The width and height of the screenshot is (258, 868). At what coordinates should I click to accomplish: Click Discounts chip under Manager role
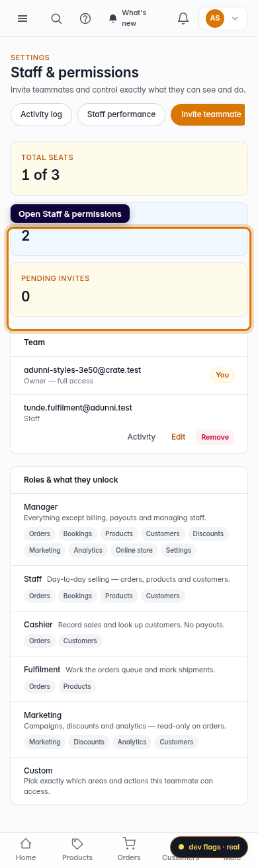tap(208, 533)
